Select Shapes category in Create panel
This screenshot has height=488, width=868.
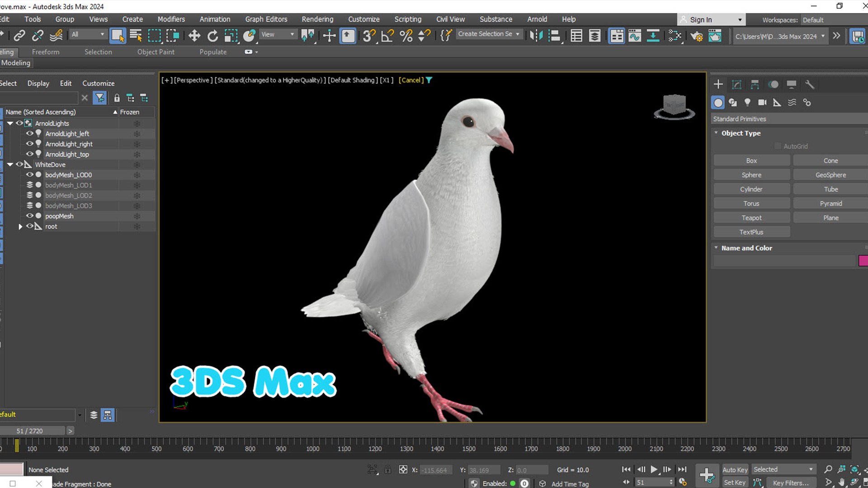pos(733,103)
